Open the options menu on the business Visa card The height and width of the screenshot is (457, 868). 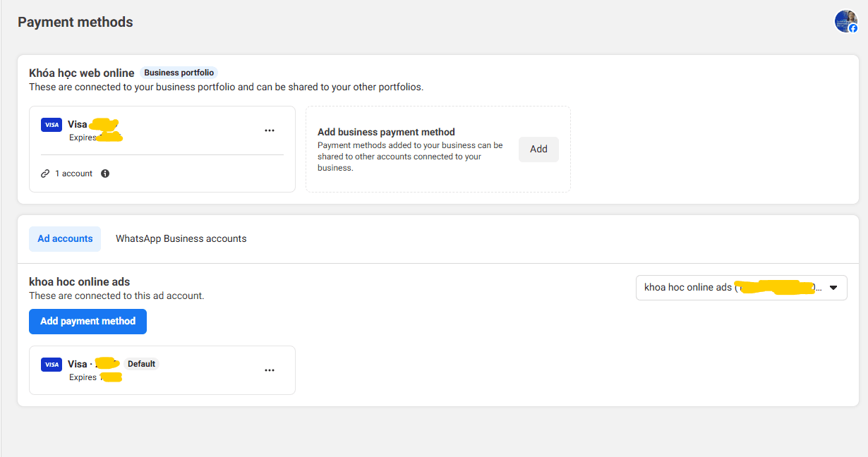[x=270, y=130]
